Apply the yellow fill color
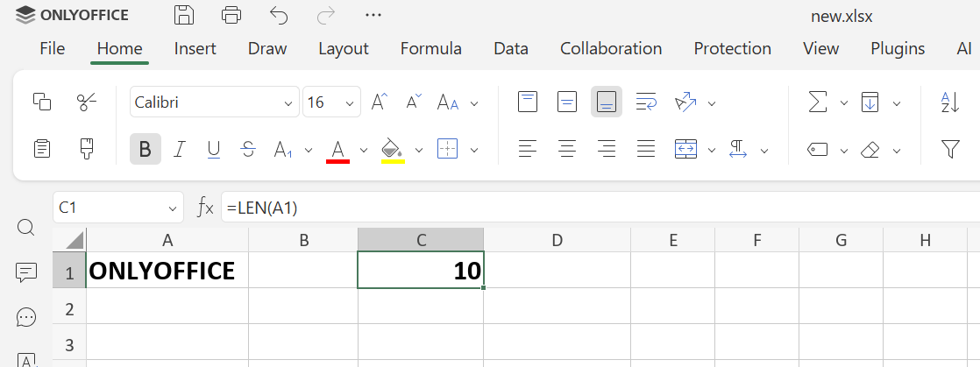This screenshot has width=980, height=367. tap(393, 151)
